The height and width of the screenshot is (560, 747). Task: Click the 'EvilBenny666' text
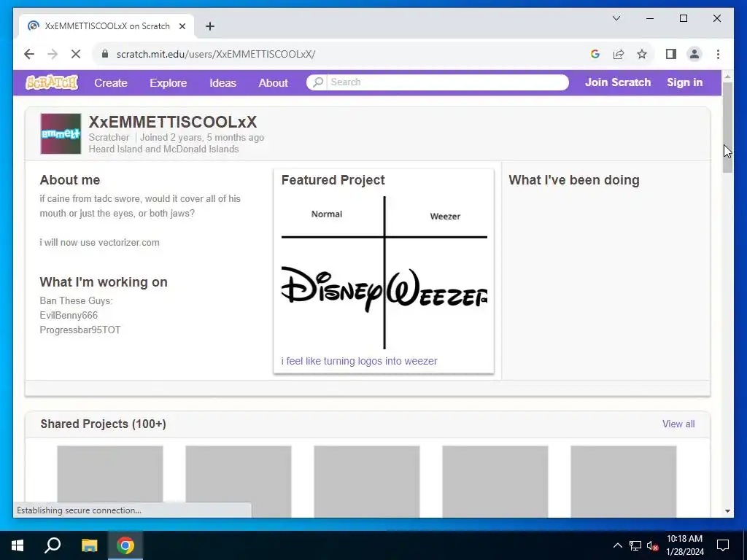(x=69, y=315)
